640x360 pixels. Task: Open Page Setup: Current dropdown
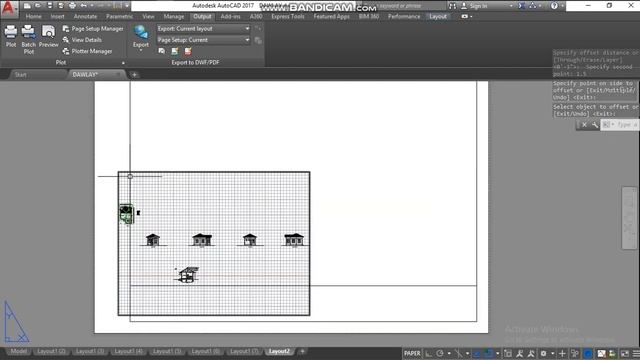tap(204, 40)
